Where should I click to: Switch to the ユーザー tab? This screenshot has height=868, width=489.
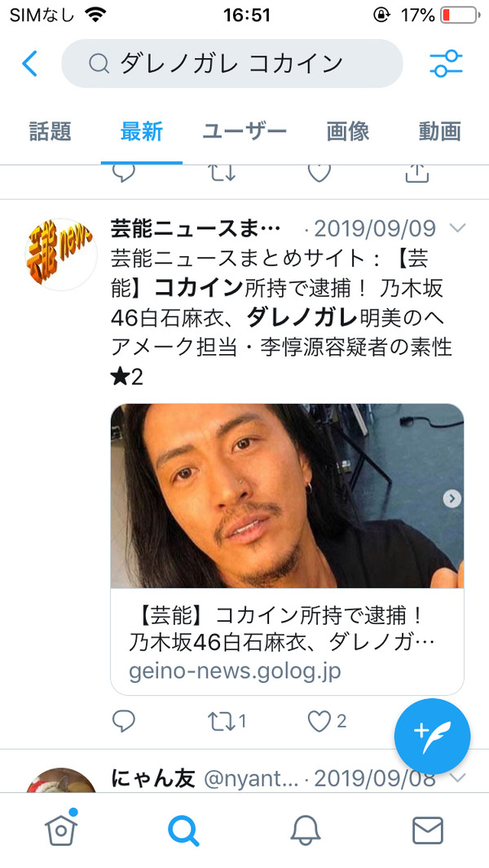(244, 132)
